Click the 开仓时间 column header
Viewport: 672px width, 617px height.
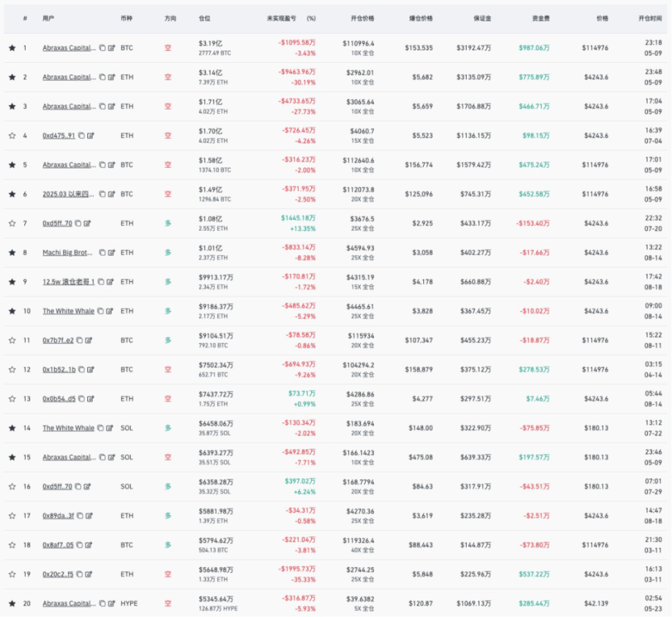click(x=650, y=18)
